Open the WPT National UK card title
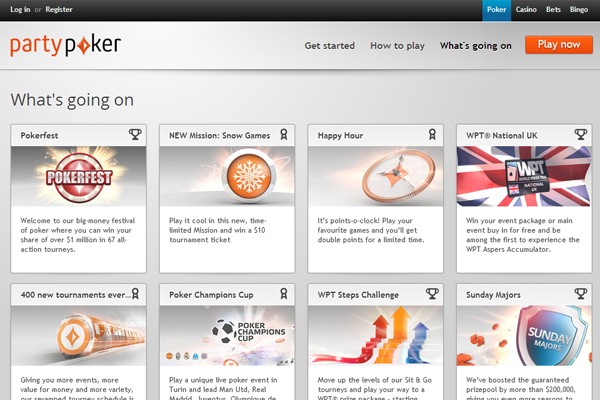The image size is (600, 400). [x=502, y=136]
